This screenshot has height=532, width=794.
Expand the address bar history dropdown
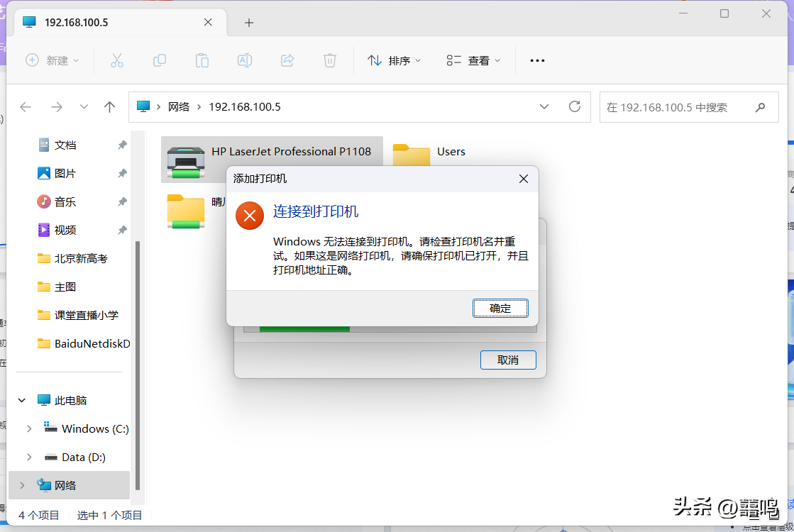click(544, 107)
